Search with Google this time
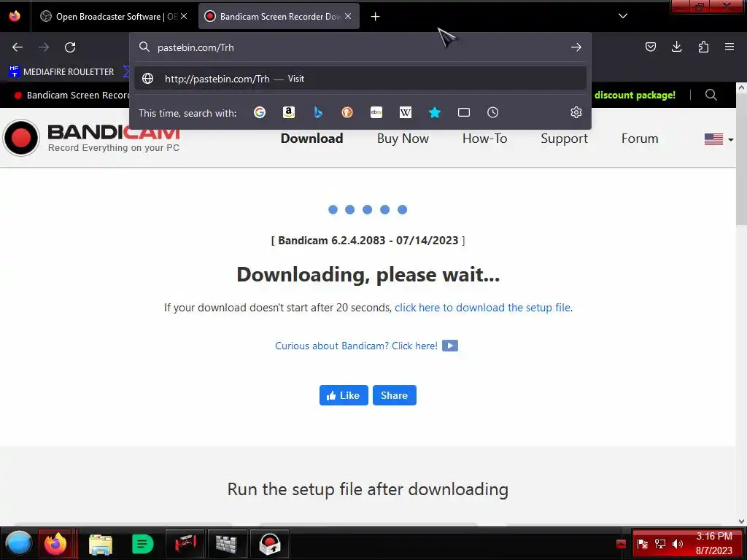The image size is (747, 560). pos(260,112)
